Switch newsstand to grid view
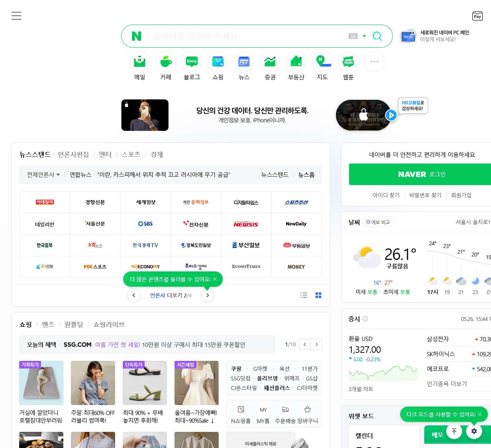This screenshot has width=491, height=448. (x=318, y=295)
